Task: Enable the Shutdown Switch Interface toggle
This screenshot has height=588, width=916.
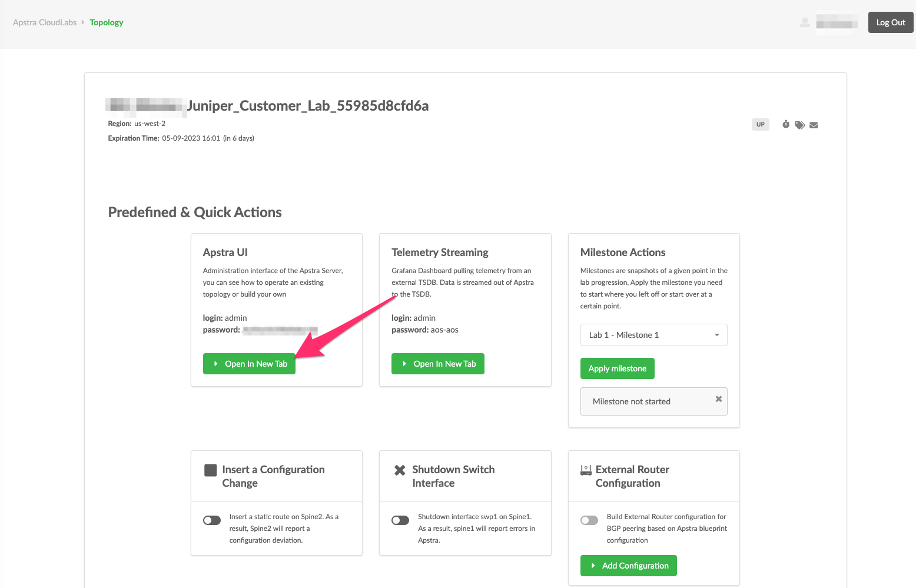Action: pyautogui.click(x=400, y=520)
